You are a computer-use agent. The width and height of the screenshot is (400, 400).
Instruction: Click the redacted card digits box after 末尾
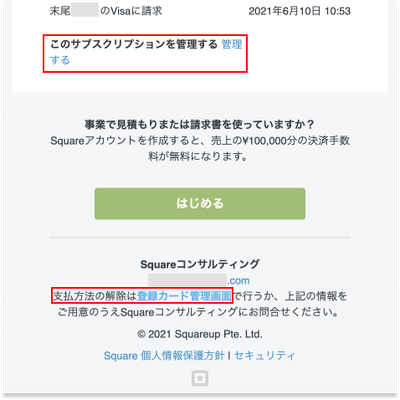[x=85, y=10]
